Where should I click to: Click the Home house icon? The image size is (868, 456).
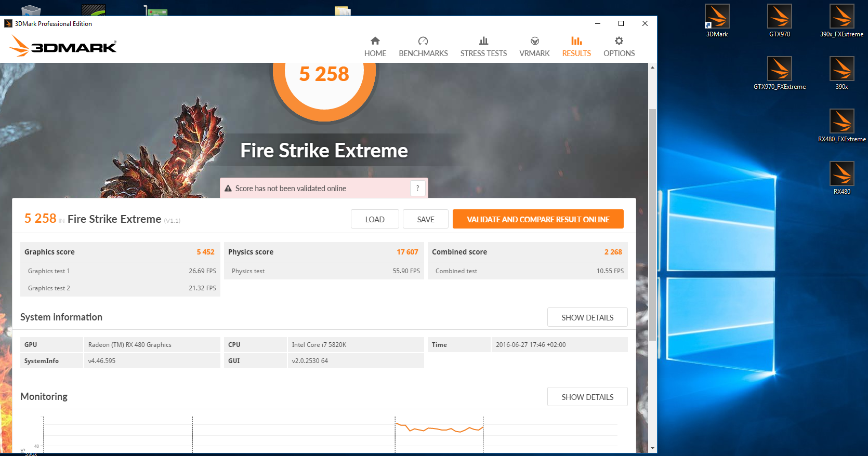pos(375,41)
